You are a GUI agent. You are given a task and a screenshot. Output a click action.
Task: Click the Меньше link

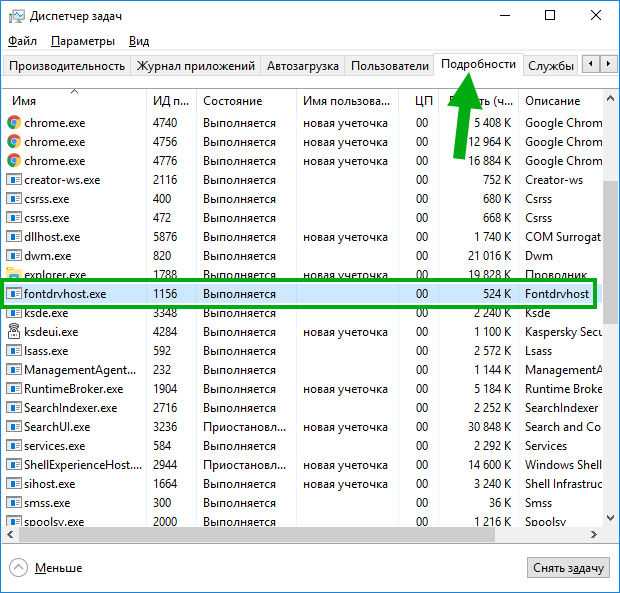[59, 568]
